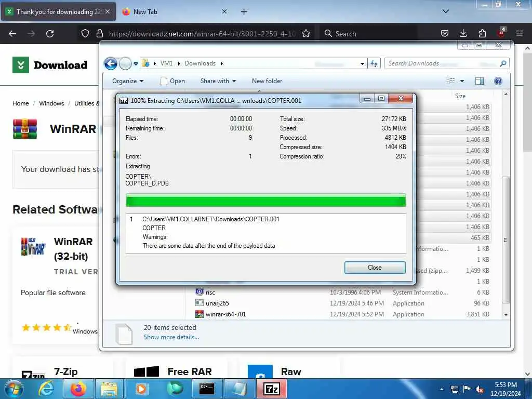Click Explorer refresh address button
Screen dimensions: 532x399
pos(374,63)
